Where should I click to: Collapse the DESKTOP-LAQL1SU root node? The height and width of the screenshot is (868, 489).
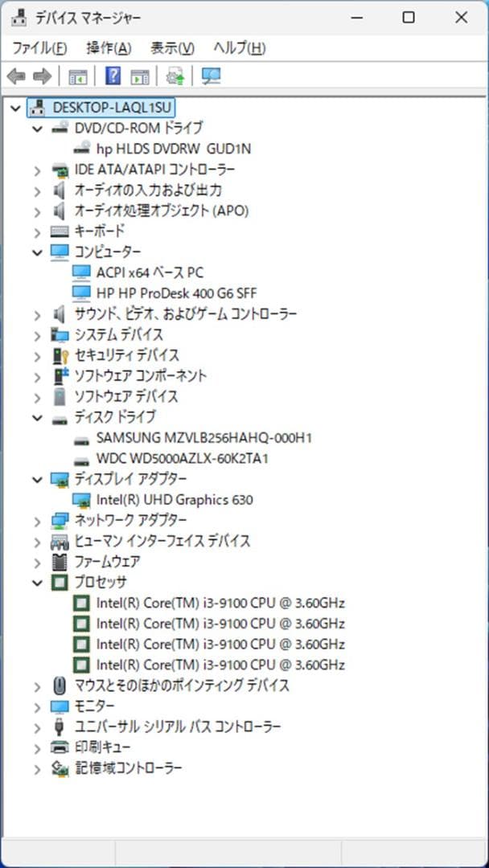point(15,108)
